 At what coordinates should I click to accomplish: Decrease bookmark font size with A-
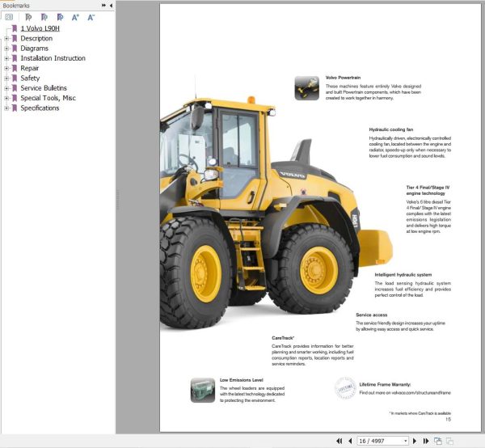click(91, 17)
